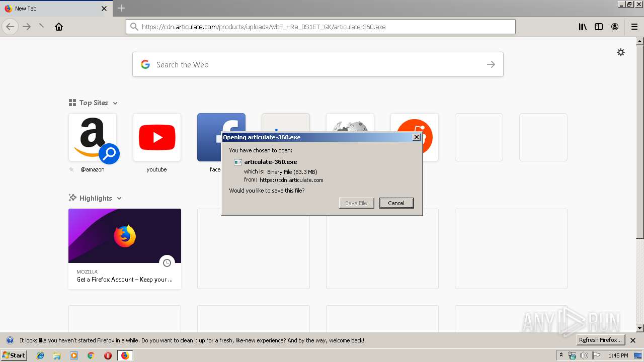This screenshot has width=644, height=362.
Task: Click the @amazon tile label
Action: point(93,169)
